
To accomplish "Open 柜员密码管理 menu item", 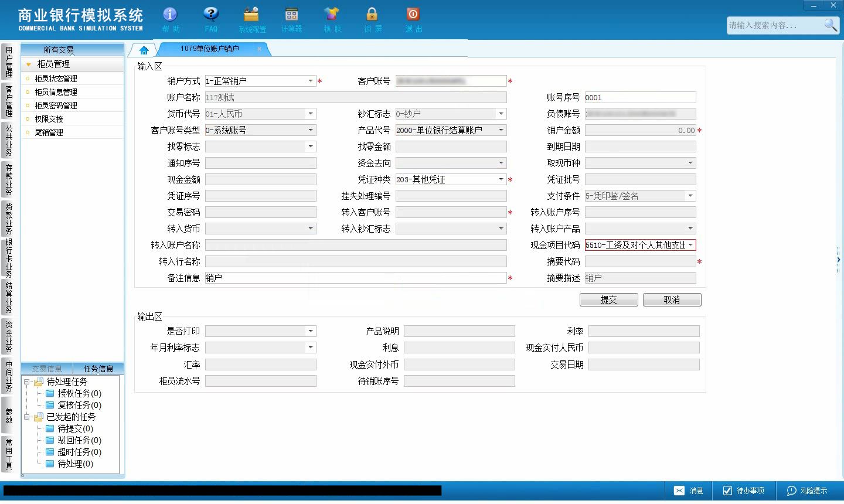I will pyautogui.click(x=56, y=105).
